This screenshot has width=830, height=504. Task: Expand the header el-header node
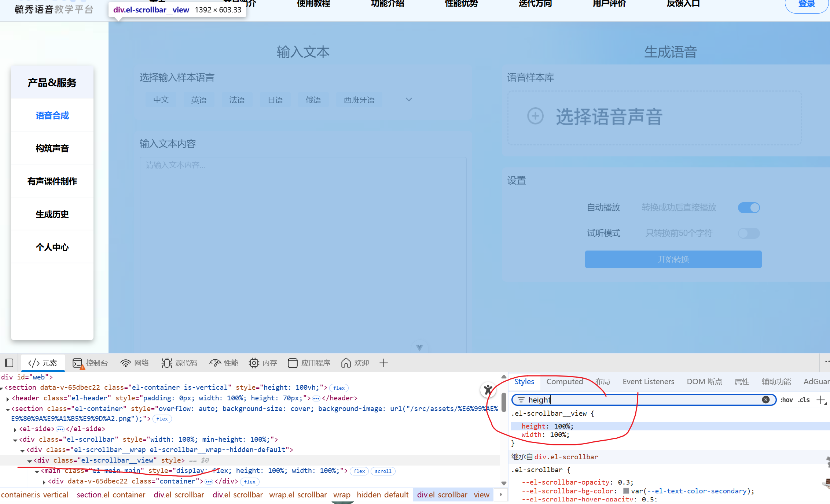8,399
